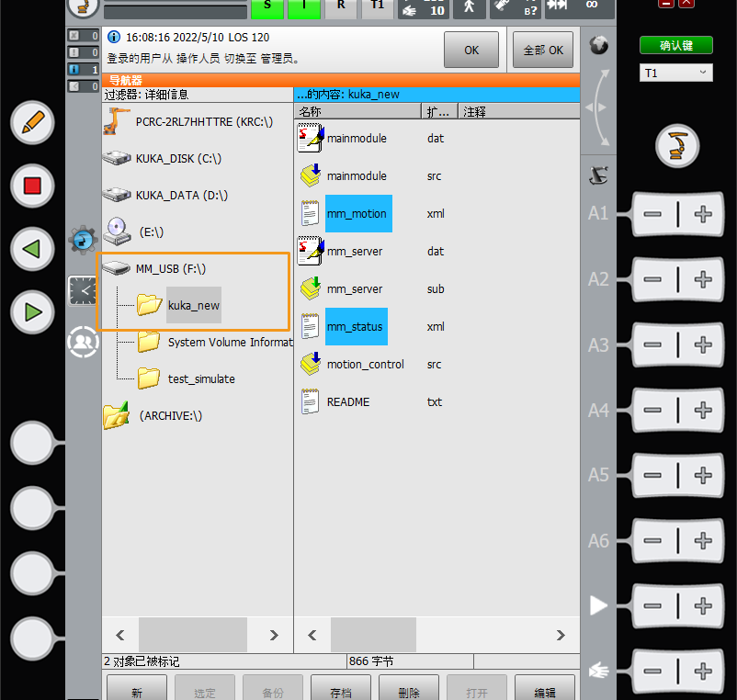Click the jog override hand icon showing 10
737x700 pixels.
pyautogui.click(x=425, y=10)
